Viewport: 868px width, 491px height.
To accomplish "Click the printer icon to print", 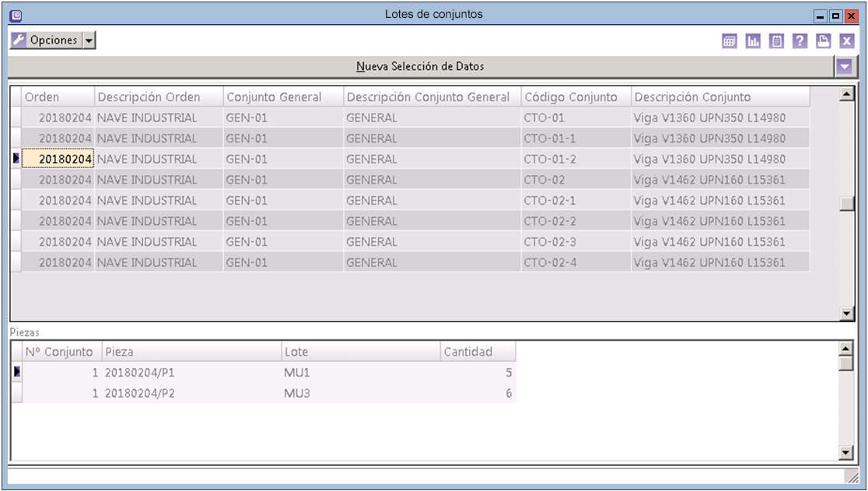I will (x=823, y=42).
